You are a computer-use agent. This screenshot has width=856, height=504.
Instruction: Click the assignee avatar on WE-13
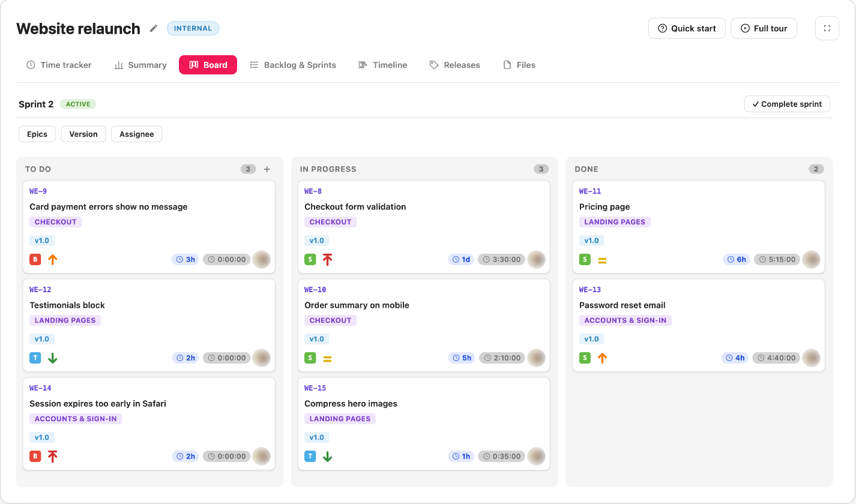[x=812, y=358]
